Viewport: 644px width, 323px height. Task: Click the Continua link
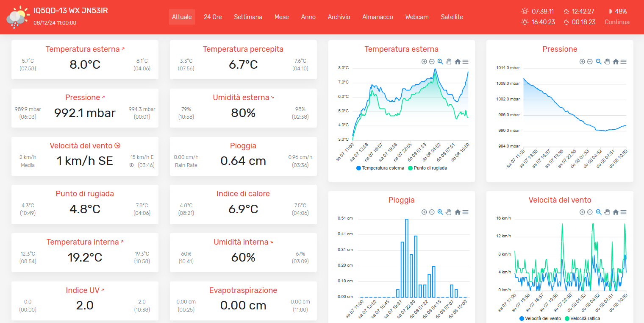(617, 22)
